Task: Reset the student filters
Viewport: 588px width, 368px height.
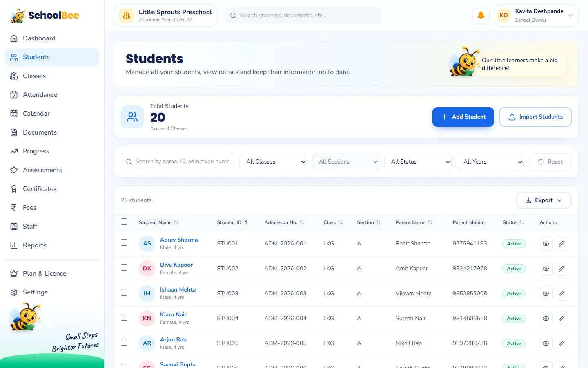Action: point(550,162)
